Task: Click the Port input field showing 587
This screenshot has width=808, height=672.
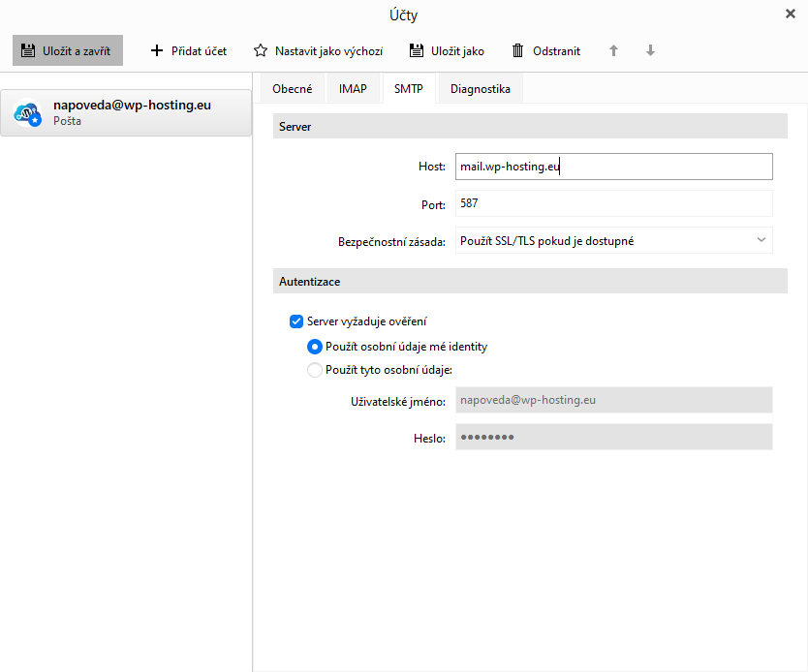Action: tap(613, 203)
